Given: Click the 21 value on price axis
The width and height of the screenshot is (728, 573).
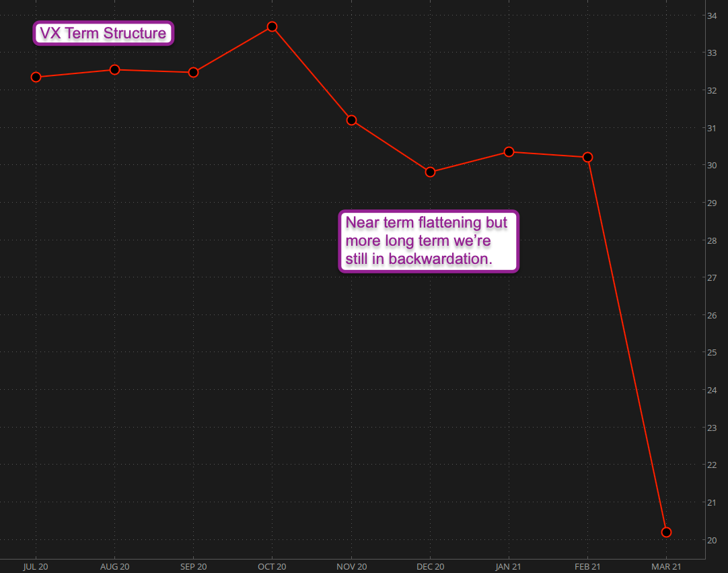Looking at the screenshot, I should pyautogui.click(x=712, y=503).
